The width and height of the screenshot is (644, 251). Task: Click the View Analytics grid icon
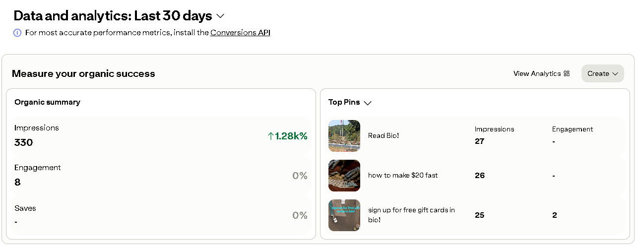(x=567, y=73)
